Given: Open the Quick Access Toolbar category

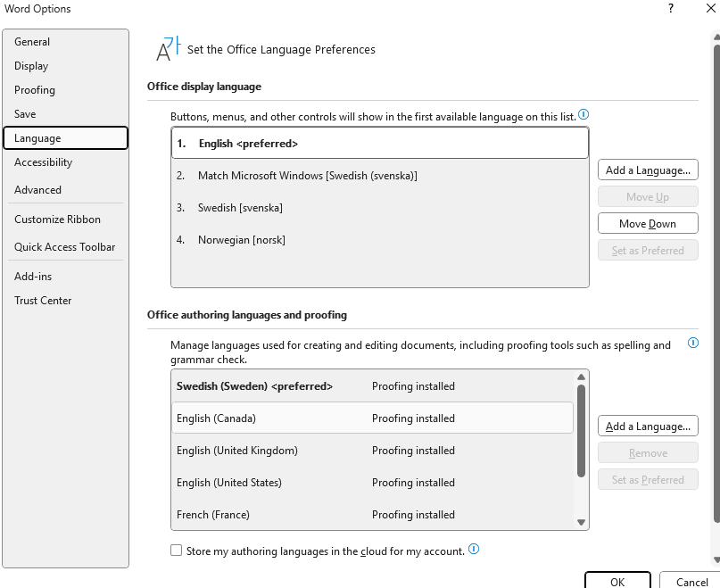Looking at the screenshot, I should click(x=65, y=246).
